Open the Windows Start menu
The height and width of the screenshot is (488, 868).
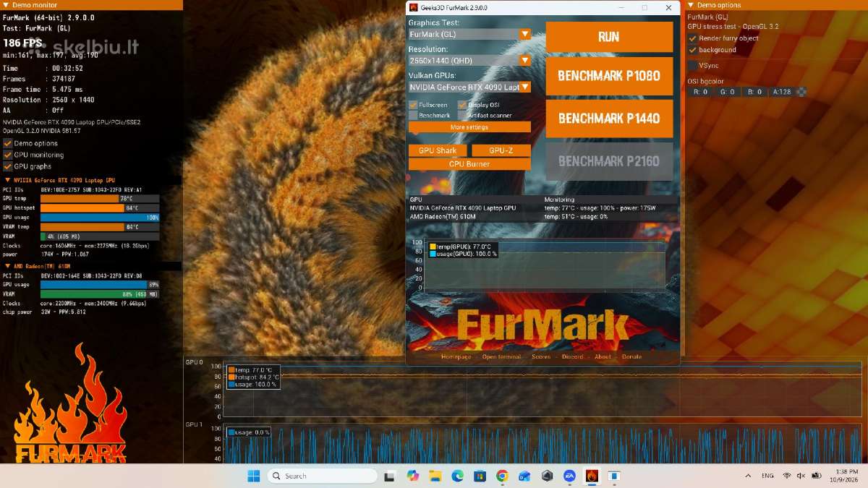(x=254, y=476)
